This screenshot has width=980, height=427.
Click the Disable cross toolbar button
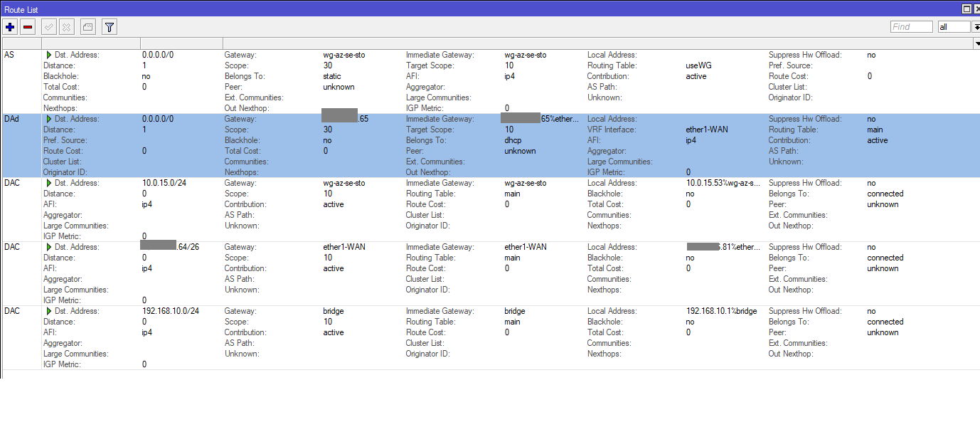[66, 27]
